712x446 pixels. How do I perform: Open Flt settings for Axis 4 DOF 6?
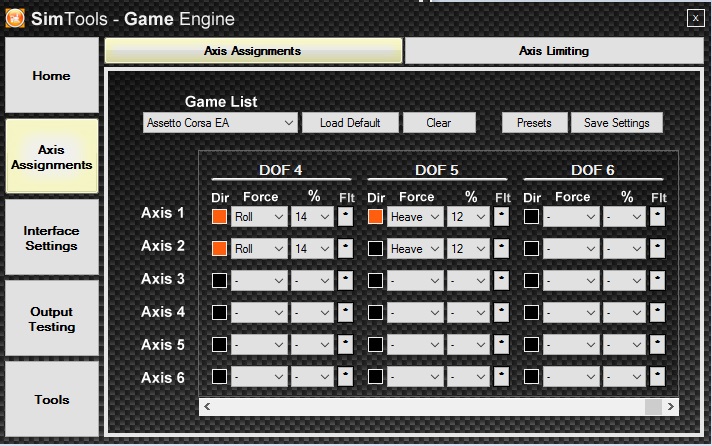tap(657, 312)
